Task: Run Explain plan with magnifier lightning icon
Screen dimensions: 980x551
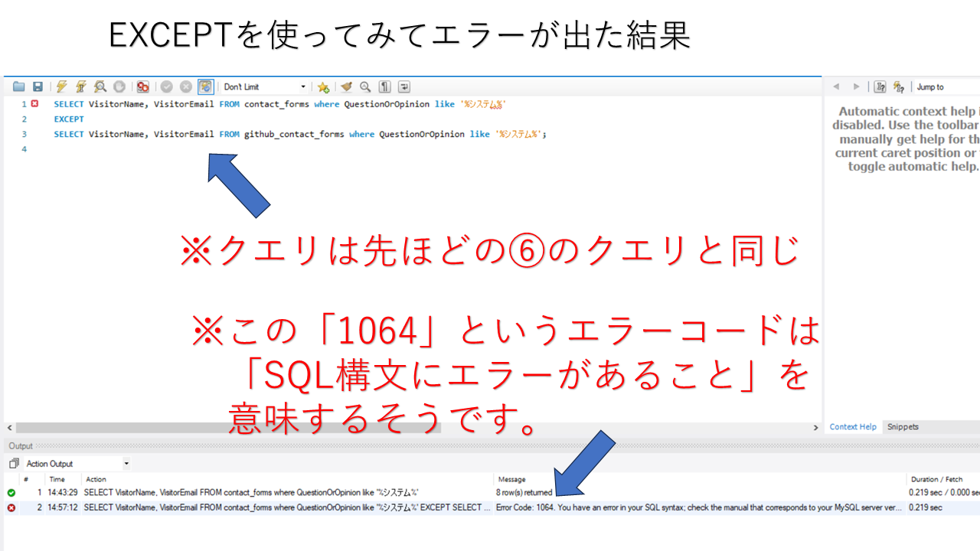Action: click(x=100, y=87)
